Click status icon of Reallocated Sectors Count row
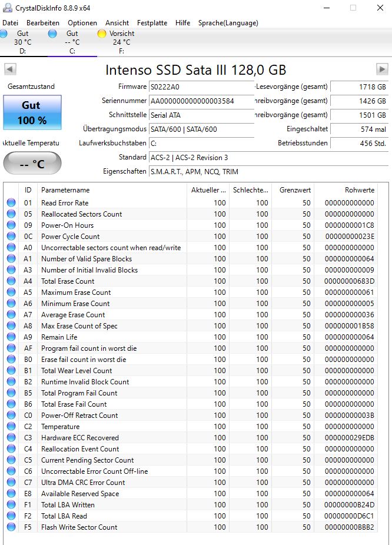 (11, 214)
